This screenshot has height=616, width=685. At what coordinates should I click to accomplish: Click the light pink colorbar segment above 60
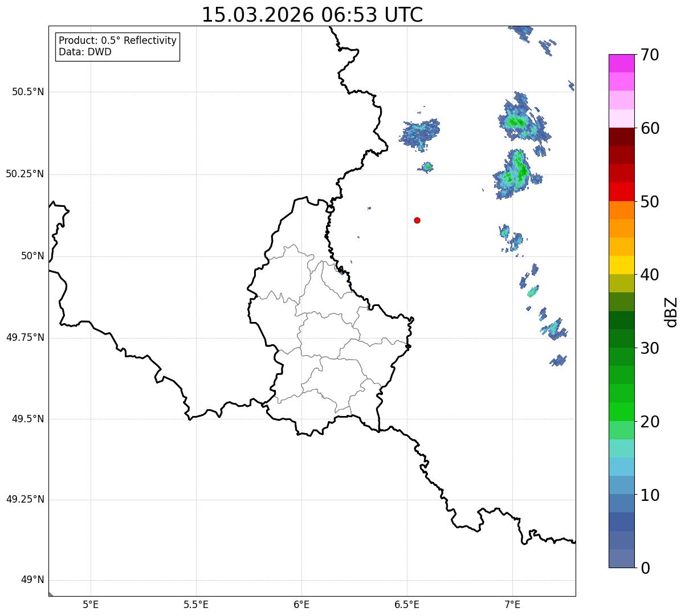click(622, 119)
